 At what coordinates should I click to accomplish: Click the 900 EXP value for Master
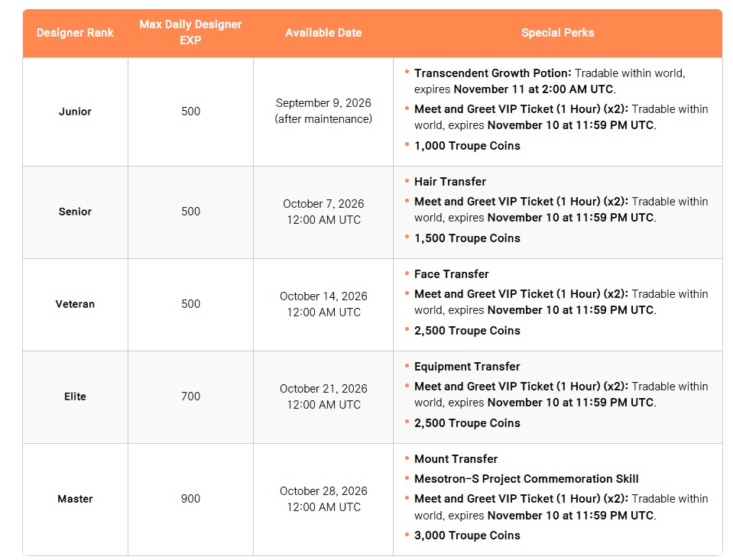[x=191, y=499]
